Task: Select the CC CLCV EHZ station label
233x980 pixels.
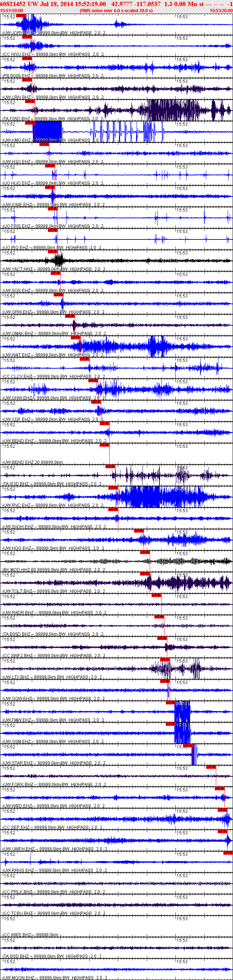Action: [x=54, y=377]
